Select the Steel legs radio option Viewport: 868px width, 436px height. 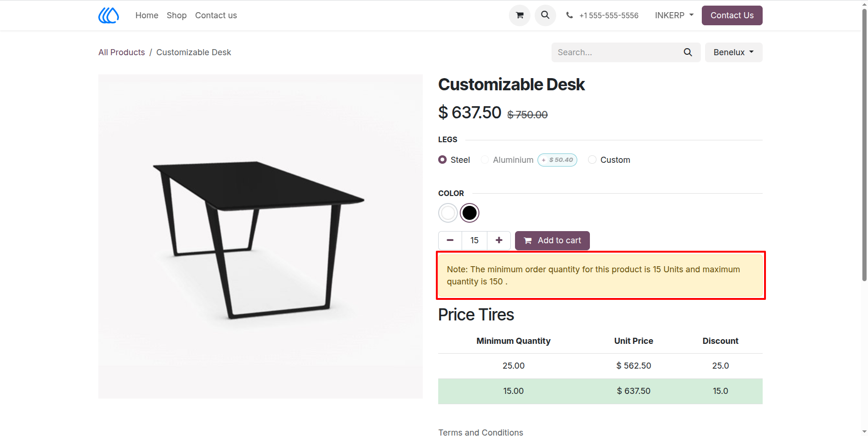(x=442, y=160)
